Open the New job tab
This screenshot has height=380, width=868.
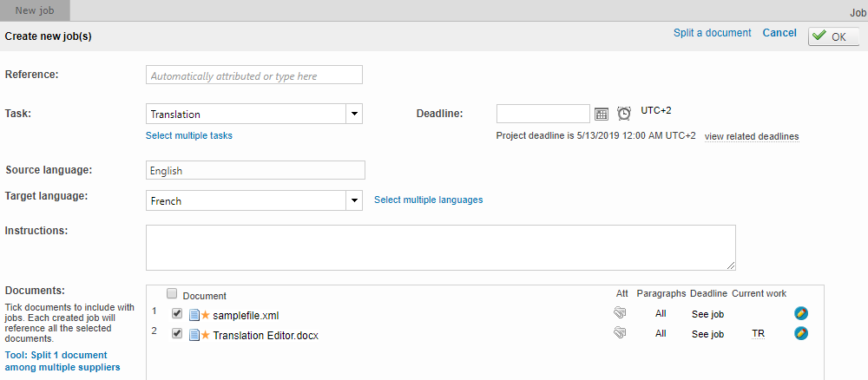click(x=35, y=10)
